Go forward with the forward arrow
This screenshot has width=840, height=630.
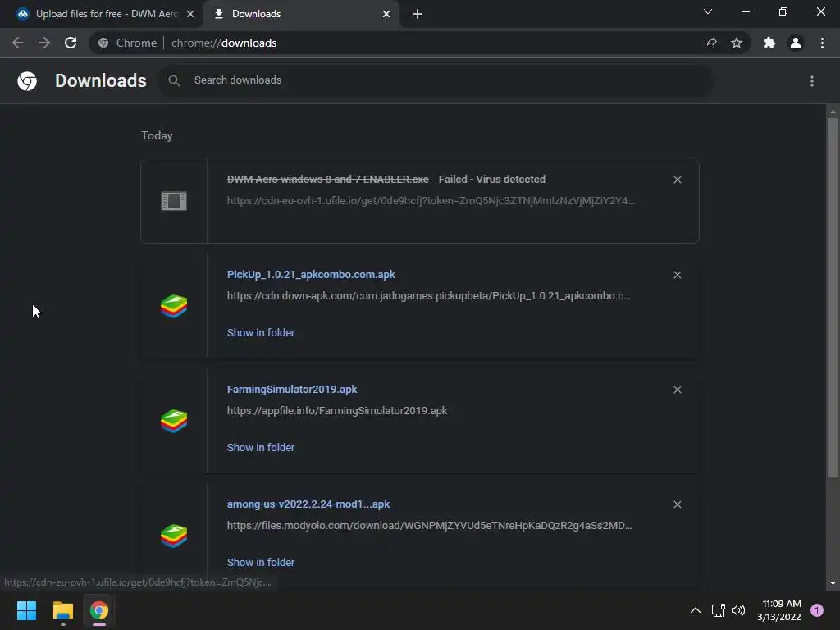pyautogui.click(x=44, y=43)
